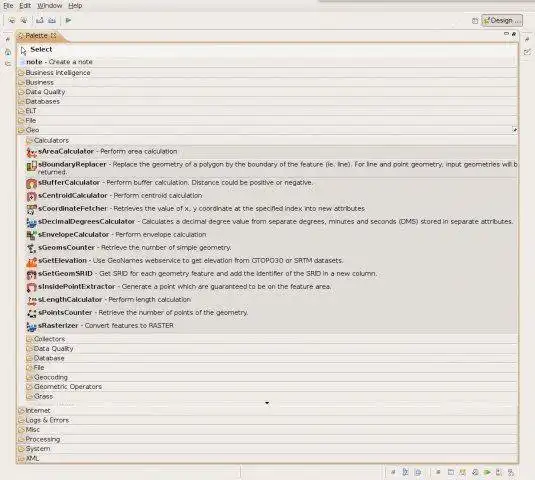
Task: Click the green arrow icon in bottom-right toolbar
Action: 487,472
